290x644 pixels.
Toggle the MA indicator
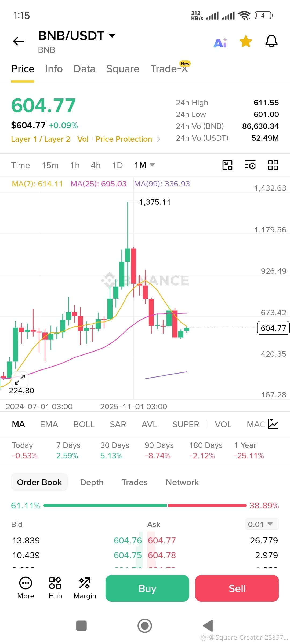pos(19,424)
